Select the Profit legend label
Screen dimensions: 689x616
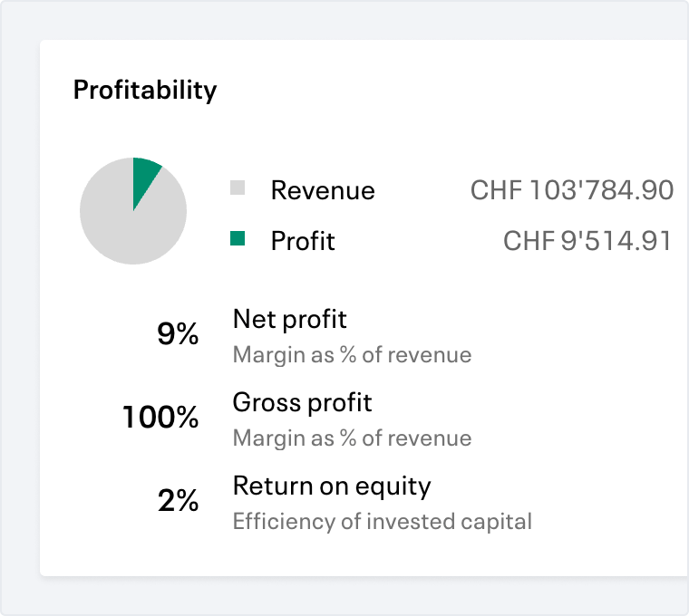303,241
